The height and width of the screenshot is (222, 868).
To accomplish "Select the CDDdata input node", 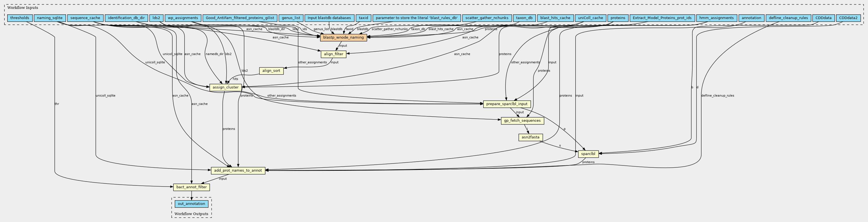I will pos(824,18).
